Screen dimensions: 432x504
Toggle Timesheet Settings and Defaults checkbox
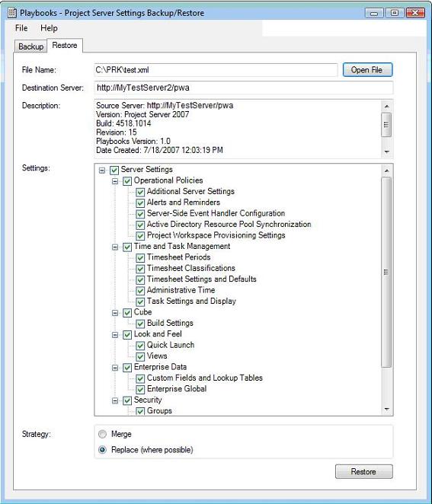[x=140, y=280]
